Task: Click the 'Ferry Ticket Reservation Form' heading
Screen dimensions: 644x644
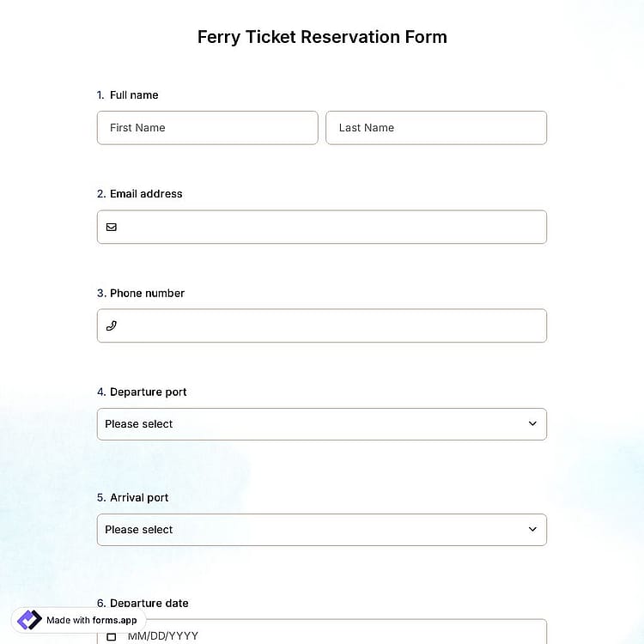Action: (322, 37)
